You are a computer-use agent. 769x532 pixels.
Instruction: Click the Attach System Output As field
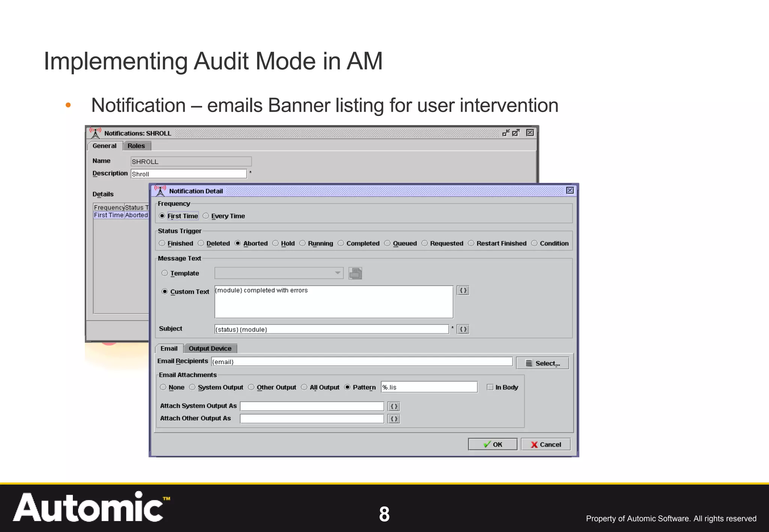312,406
